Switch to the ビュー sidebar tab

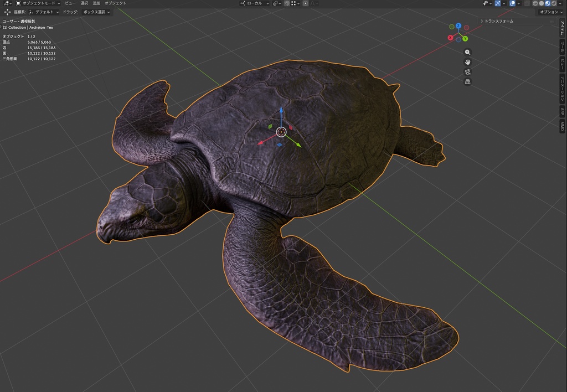click(x=563, y=64)
